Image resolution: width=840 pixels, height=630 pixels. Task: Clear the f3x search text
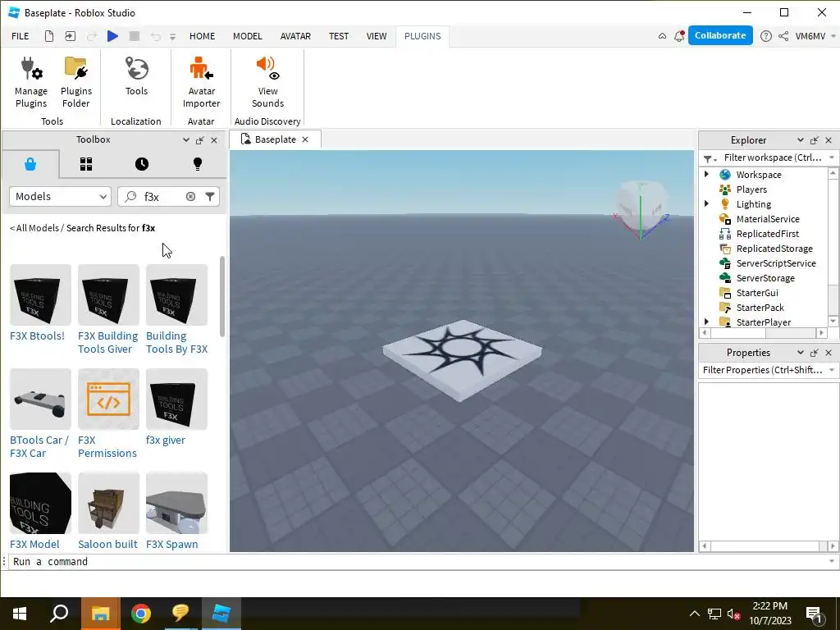point(190,197)
